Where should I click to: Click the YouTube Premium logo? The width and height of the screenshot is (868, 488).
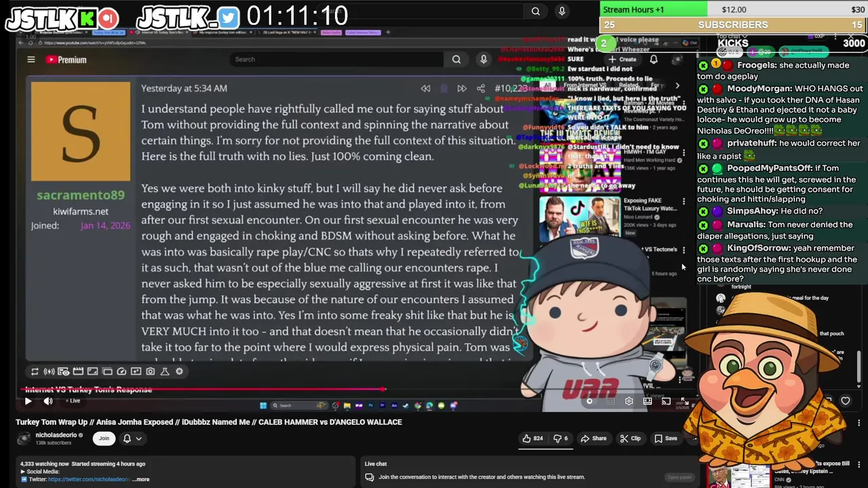coord(66,60)
